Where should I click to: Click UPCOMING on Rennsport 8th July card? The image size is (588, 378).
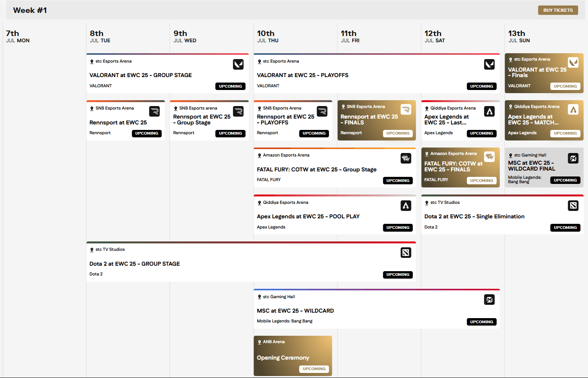point(147,133)
